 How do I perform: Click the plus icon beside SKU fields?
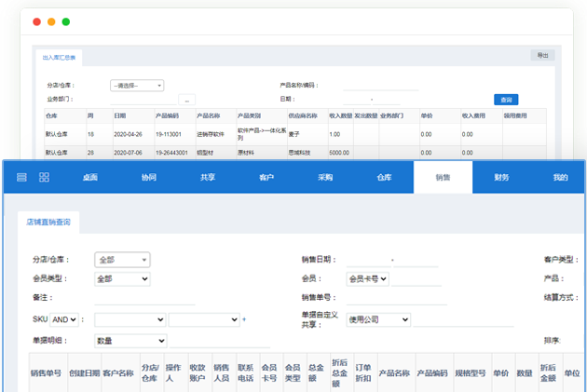pos(244,319)
